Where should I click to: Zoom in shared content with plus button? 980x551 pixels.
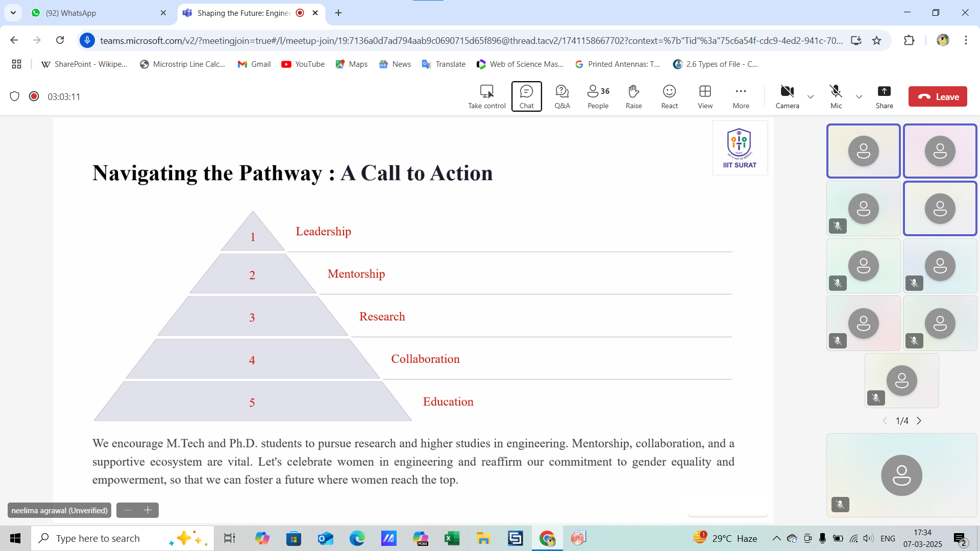click(x=148, y=510)
